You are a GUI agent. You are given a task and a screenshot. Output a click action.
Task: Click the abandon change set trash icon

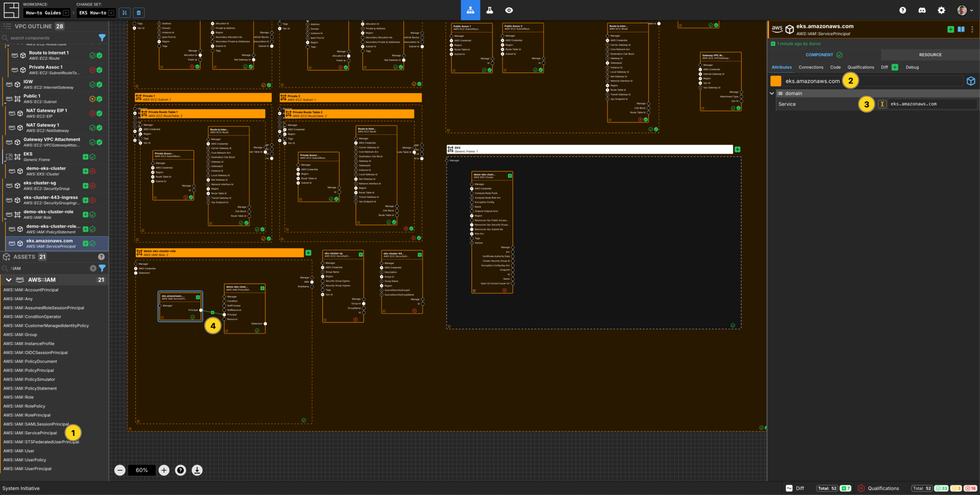(139, 13)
